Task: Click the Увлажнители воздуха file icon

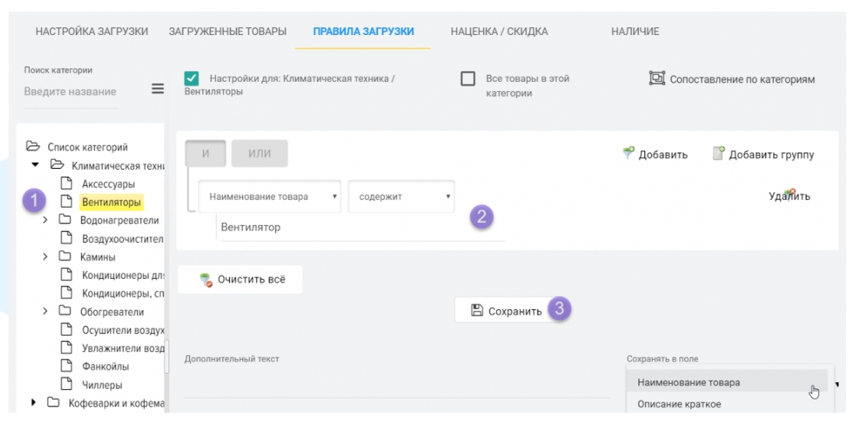Action: pyautogui.click(x=66, y=348)
